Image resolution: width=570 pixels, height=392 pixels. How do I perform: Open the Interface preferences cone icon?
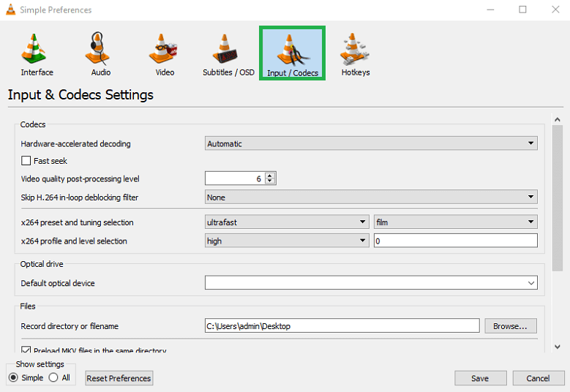coord(34,49)
